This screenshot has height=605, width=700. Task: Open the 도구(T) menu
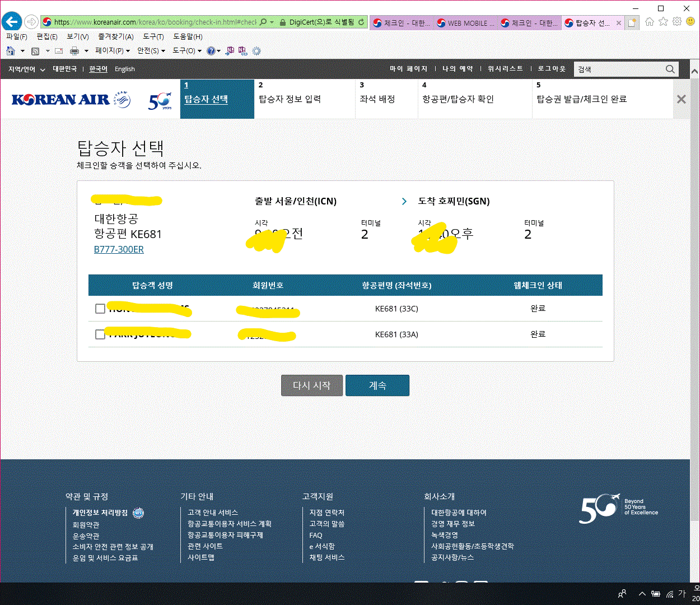(153, 36)
